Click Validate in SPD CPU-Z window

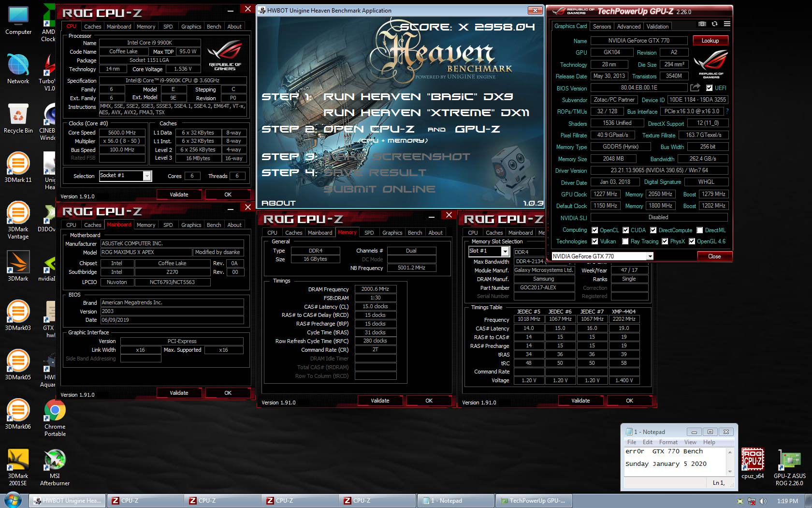click(x=580, y=401)
